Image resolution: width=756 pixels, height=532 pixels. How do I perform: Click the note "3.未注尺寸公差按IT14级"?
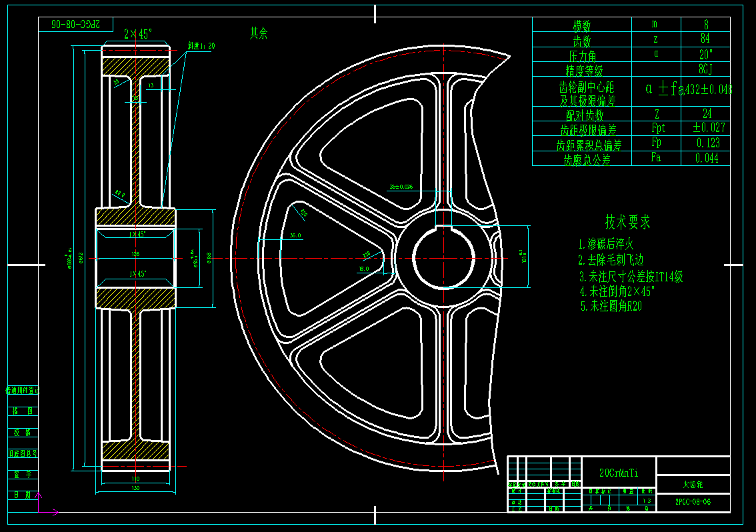pos(631,277)
